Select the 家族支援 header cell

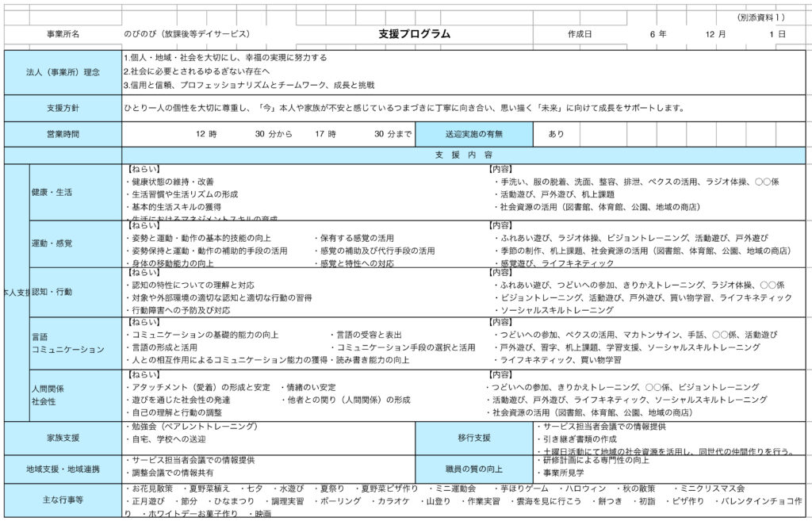(x=63, y=438)
